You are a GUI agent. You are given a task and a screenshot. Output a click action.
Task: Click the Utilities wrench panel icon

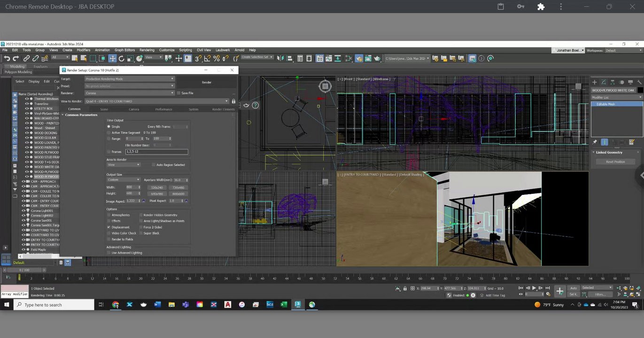click(639, 82)
